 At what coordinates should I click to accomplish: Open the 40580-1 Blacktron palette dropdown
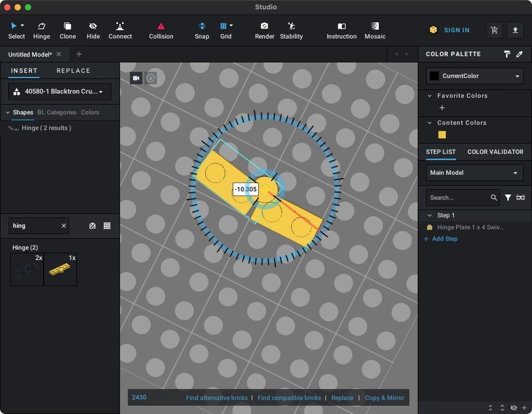click(x=60, y=92)
